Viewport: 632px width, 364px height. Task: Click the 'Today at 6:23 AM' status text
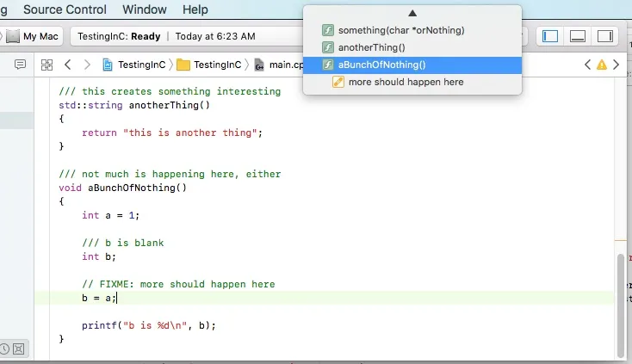click(215, 36)
